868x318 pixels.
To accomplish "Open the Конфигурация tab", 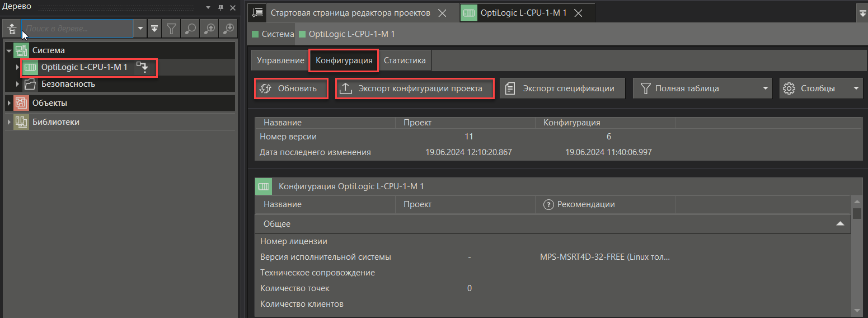I will click(344, 60).
